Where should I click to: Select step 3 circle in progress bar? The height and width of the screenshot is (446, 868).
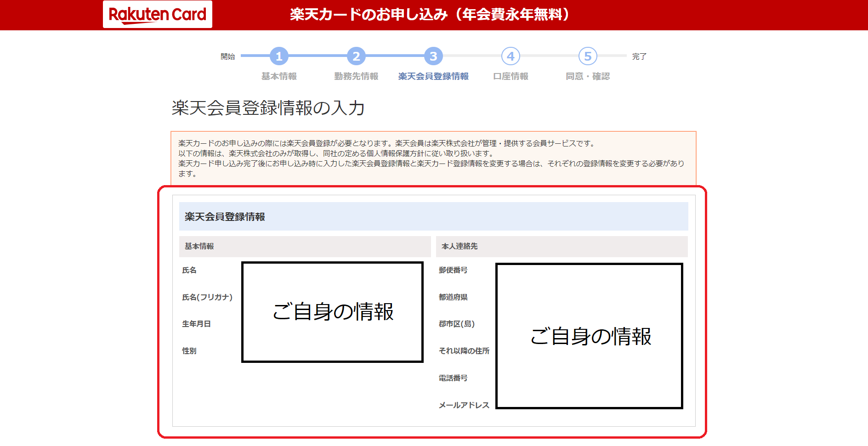coord(433,56)
